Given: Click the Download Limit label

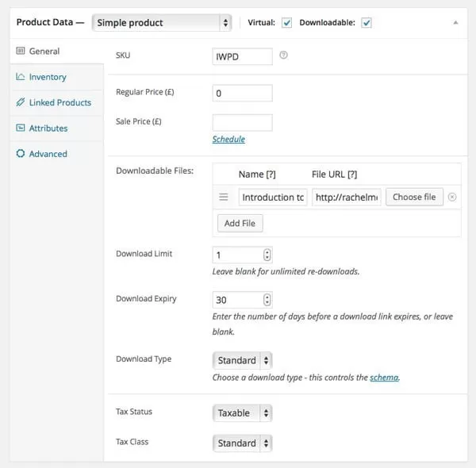Looking at the screenshot, I should coord(144,254).
